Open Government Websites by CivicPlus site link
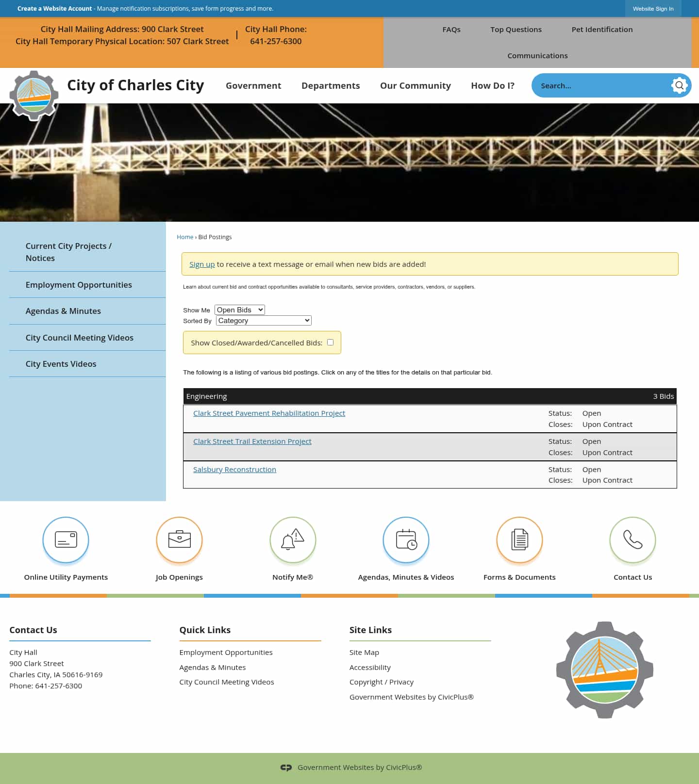699x784 pixels. [x=412, y=697]
